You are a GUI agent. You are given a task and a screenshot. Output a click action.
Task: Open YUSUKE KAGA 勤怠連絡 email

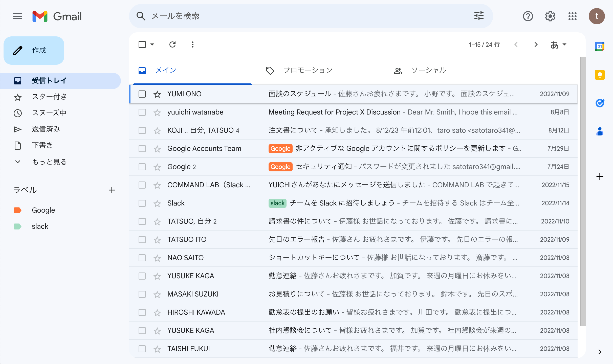coord(353,276)
